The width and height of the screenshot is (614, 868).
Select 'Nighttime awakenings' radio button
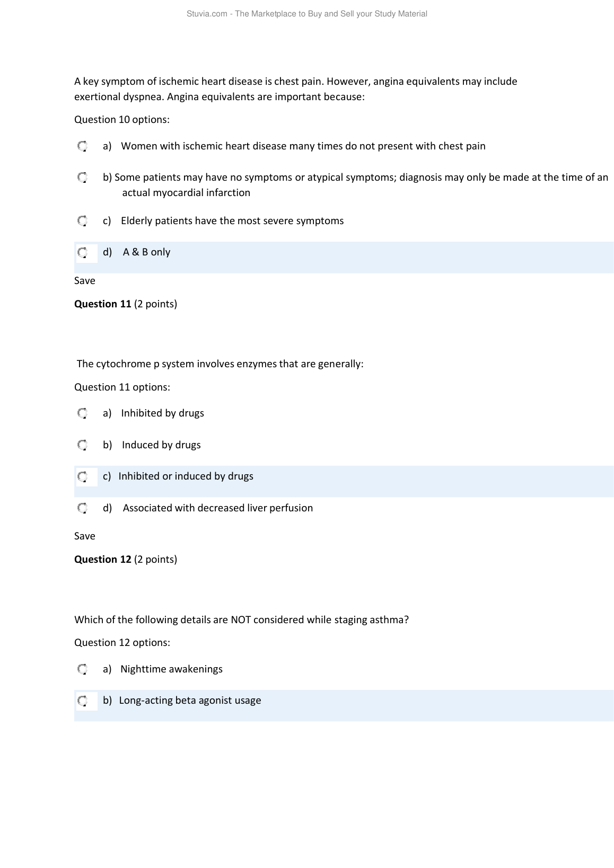(82, 669)
